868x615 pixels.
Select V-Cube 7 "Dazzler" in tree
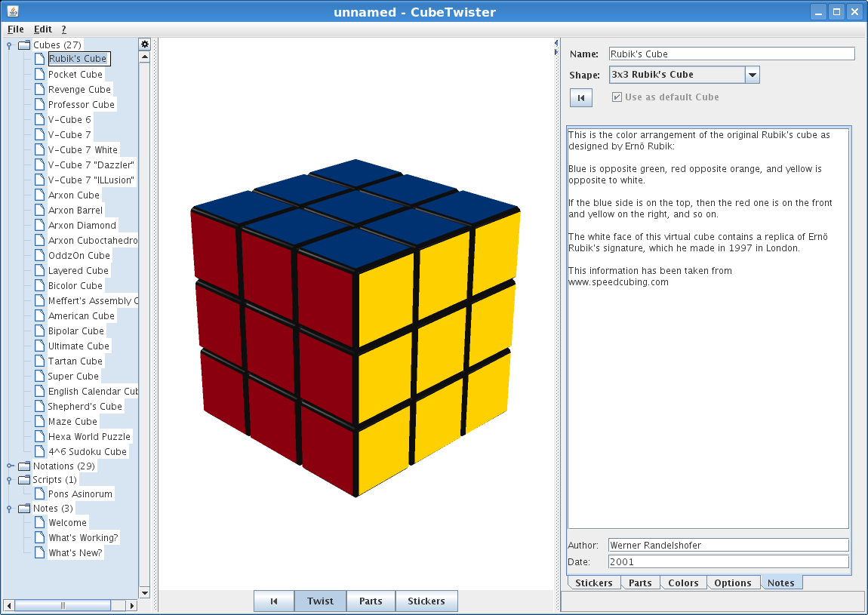click(x=91, y=165)
